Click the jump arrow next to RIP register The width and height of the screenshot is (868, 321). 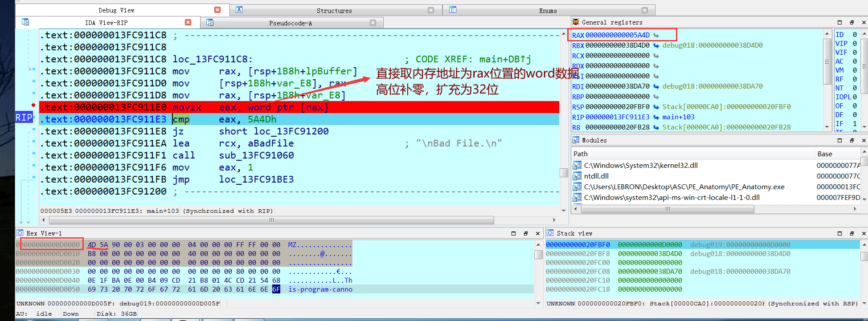tap(656, 118)
